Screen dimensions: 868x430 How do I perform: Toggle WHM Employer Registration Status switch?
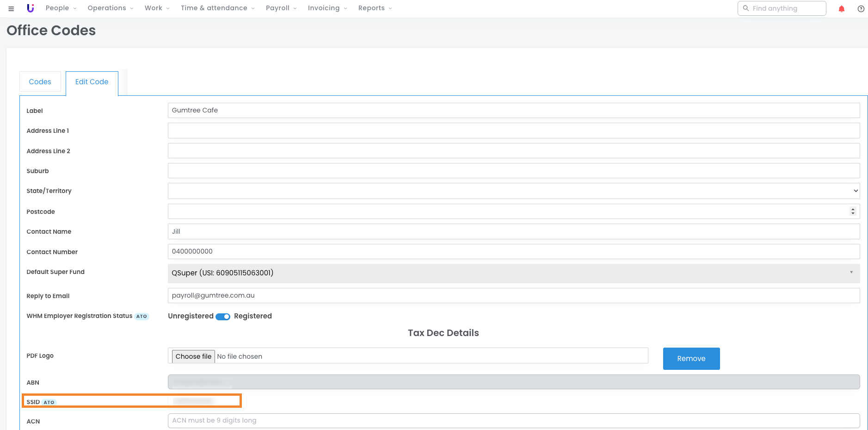coord(223,317)
